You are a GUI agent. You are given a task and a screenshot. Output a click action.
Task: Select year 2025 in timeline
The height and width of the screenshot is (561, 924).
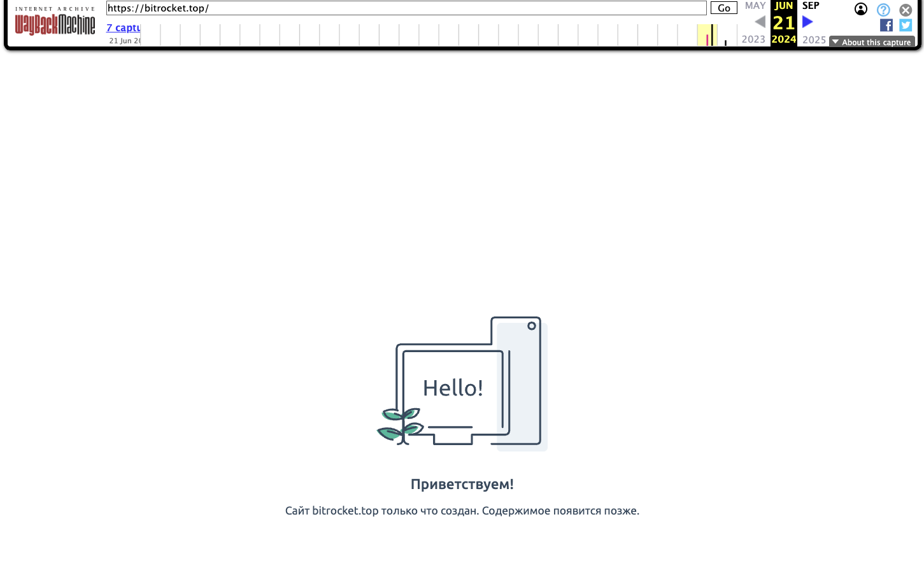coord(814,39)
